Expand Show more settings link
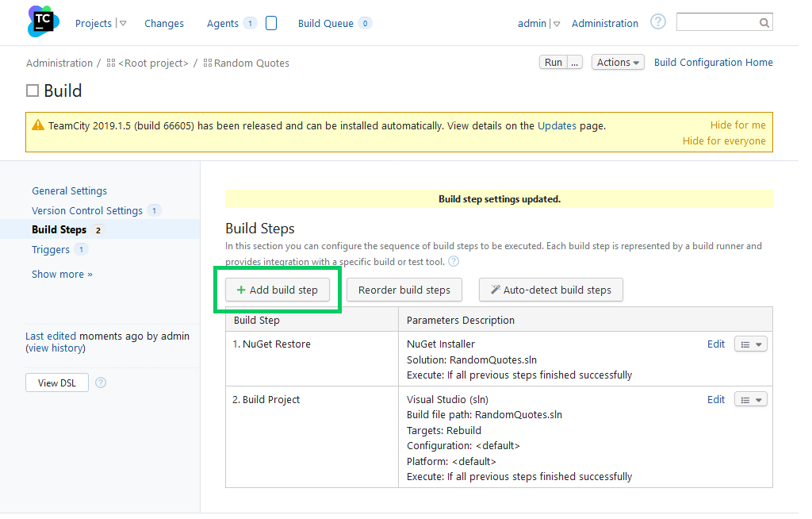 pyautogui.click(x=62, y=275)
